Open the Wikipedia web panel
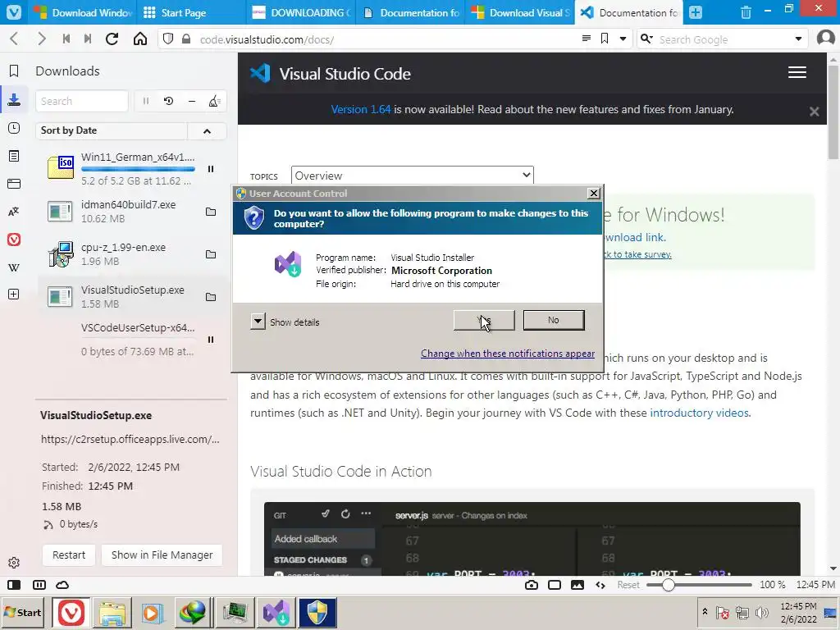This screenshot has width=840, height=630. click(14, 267)
